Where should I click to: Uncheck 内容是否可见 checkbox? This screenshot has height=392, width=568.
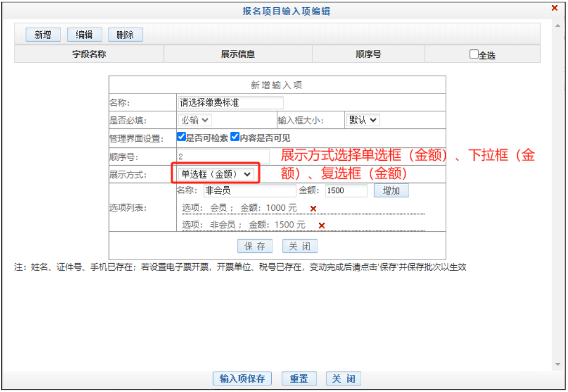235,137
